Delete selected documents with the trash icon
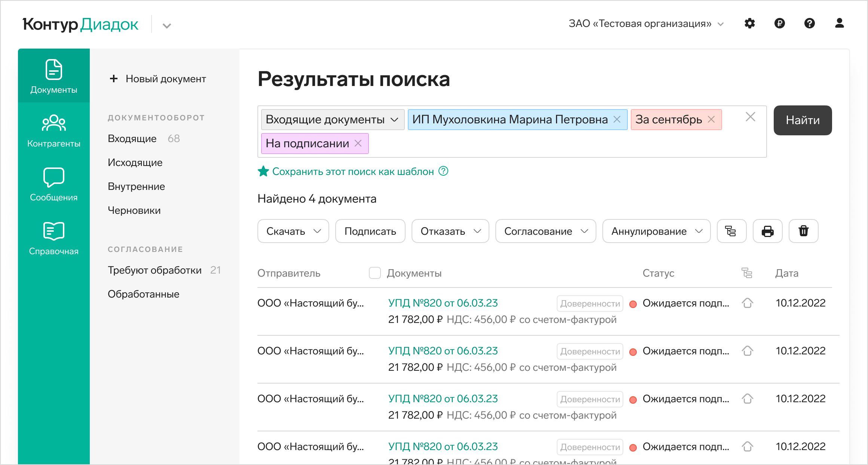Viewport: 868px width, 465px height. [803, 231]
